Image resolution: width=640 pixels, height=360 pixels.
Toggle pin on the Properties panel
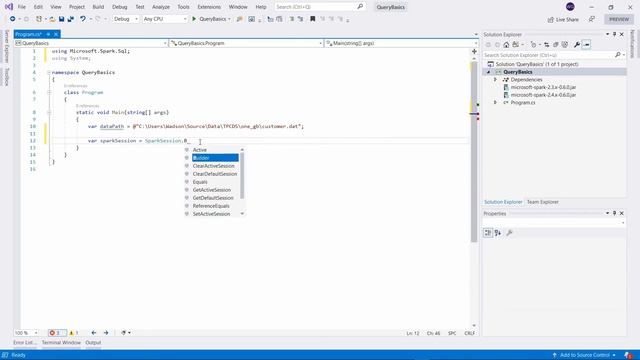614,213
